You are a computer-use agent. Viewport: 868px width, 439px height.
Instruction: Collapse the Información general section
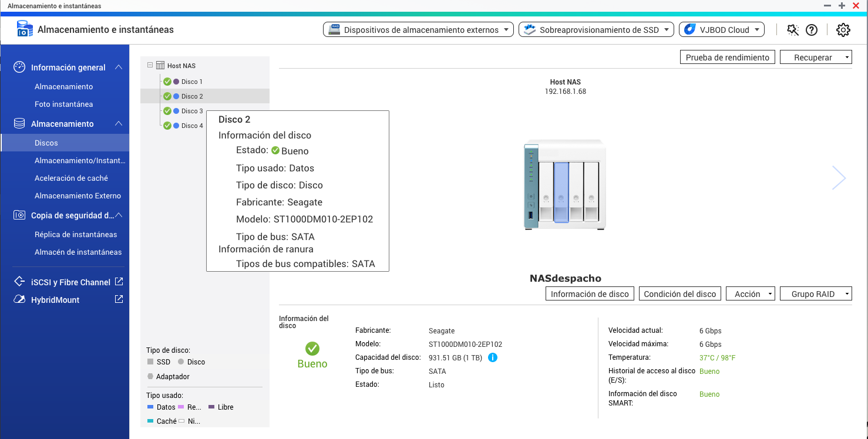click(x=119, y=67)
